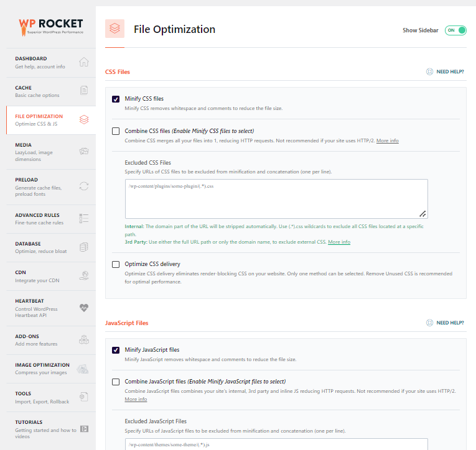Click the Tools import/export icon
Screen dimensions: 476x450
tap(84, 397)
